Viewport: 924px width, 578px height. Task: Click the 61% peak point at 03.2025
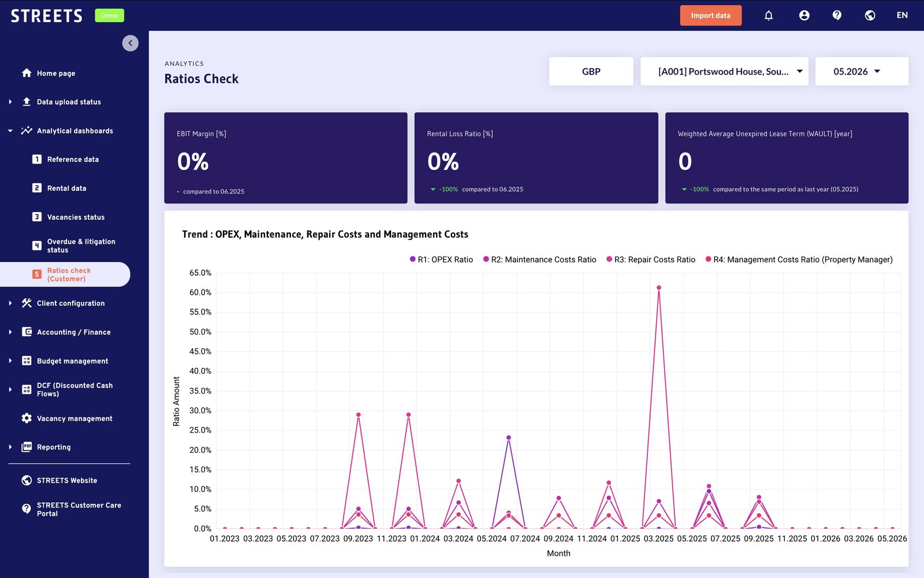(x=658, y=288)
